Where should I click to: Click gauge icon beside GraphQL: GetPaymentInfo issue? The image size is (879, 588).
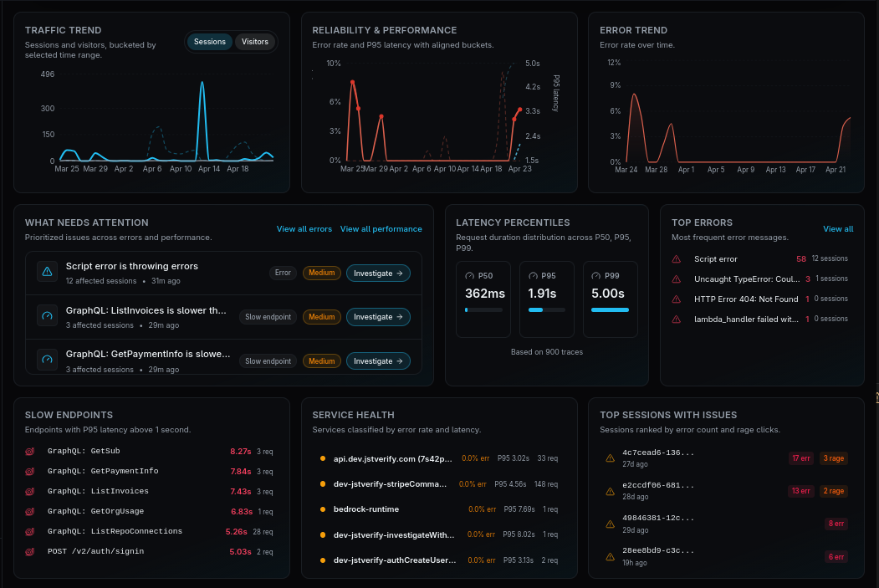47,360
